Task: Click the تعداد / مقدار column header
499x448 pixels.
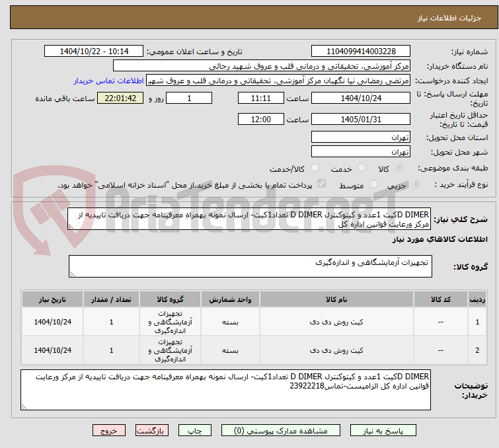Action: click(x=111, y=299)
